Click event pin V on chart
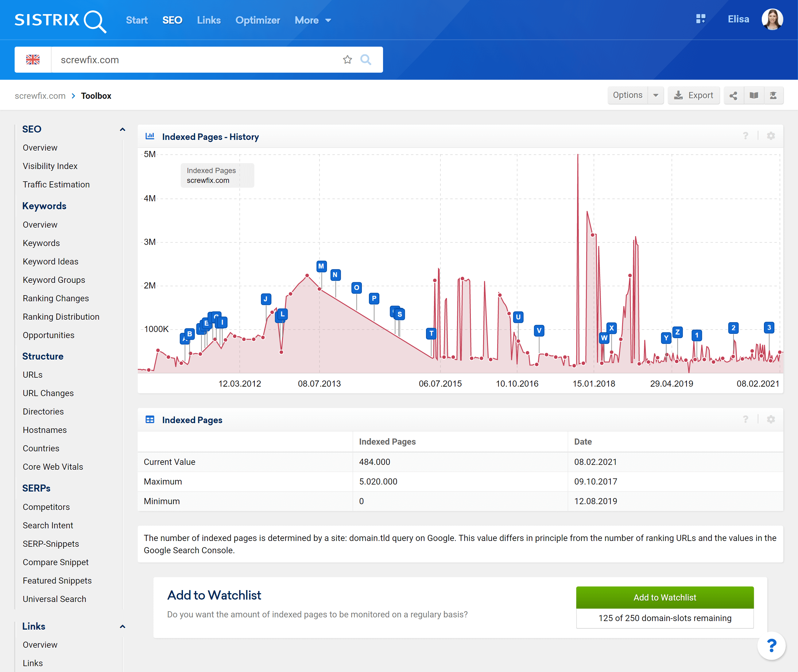The image size is (798, 672). click(x=539, y=330)
